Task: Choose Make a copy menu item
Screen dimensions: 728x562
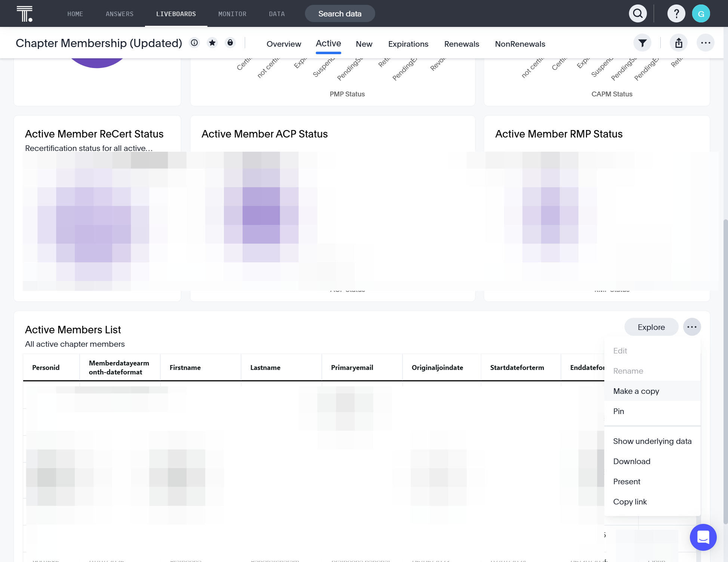Action: pos(653,391)
